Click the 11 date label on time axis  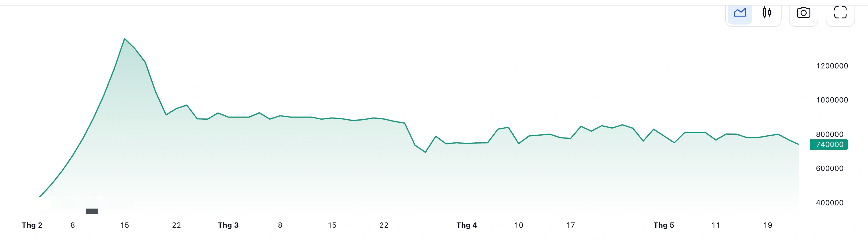tap(716, 225)
